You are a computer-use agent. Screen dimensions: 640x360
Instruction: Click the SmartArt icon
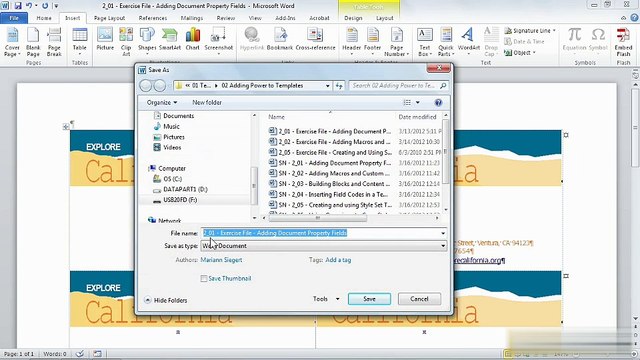pyautogui.click(x=170, y=39)
